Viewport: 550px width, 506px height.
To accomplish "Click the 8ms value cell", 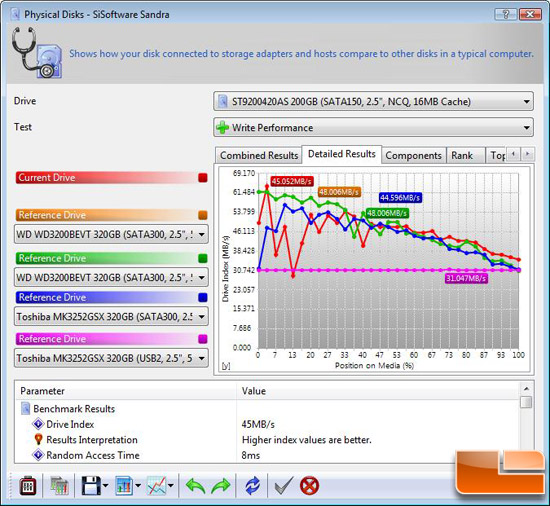I will coord(250,455).
